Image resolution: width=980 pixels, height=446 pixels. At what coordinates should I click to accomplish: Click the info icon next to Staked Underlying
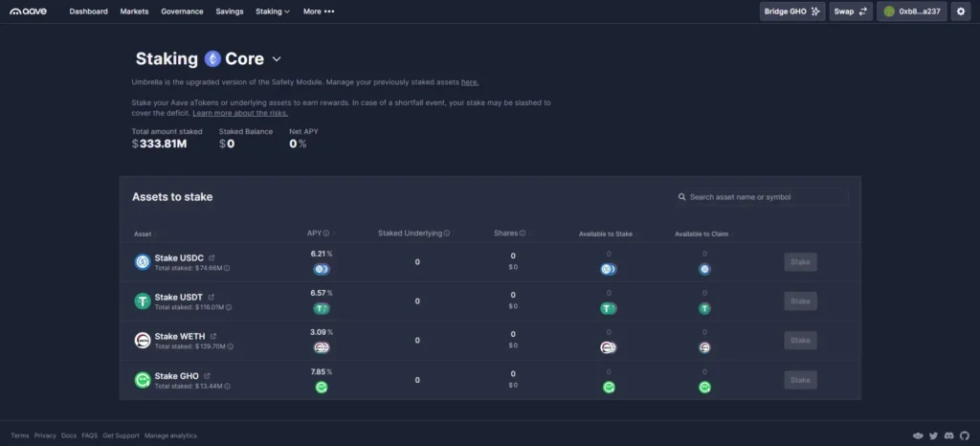[447, 233]
